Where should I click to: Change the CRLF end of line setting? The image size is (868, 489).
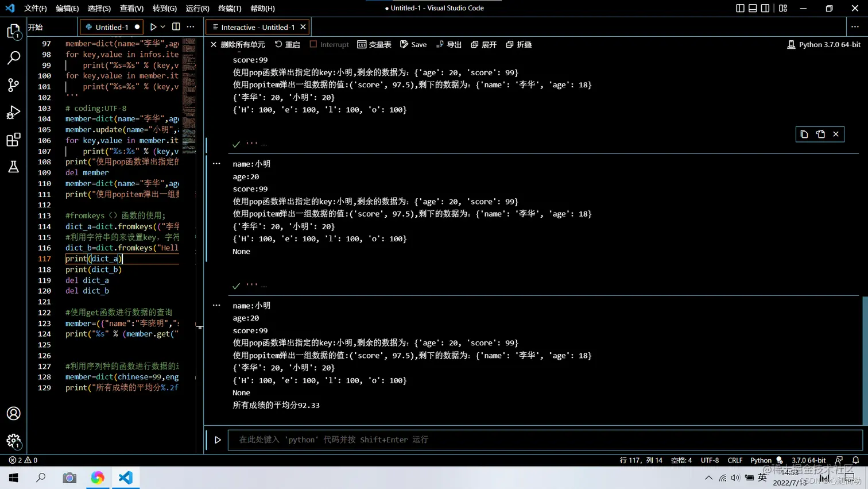click(735, 460)
